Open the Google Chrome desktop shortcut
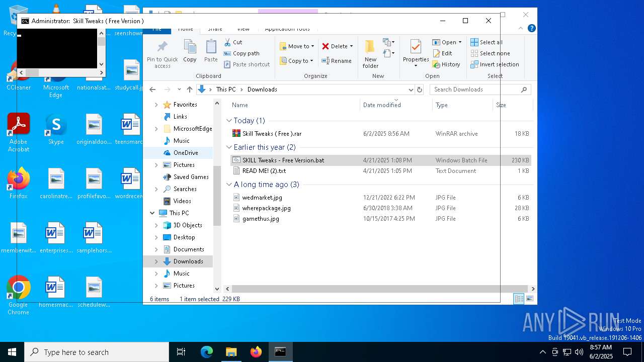Viewport: 644px width, 362px height. pos(19,296)
